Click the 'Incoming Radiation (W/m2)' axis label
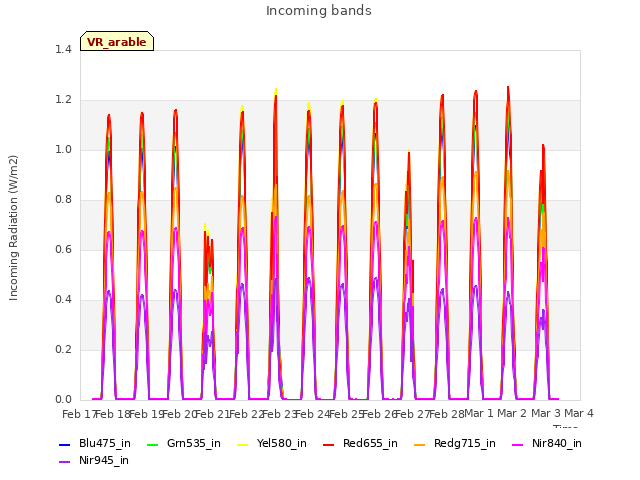This screenshot has height=480, width=640. [13, 228]
